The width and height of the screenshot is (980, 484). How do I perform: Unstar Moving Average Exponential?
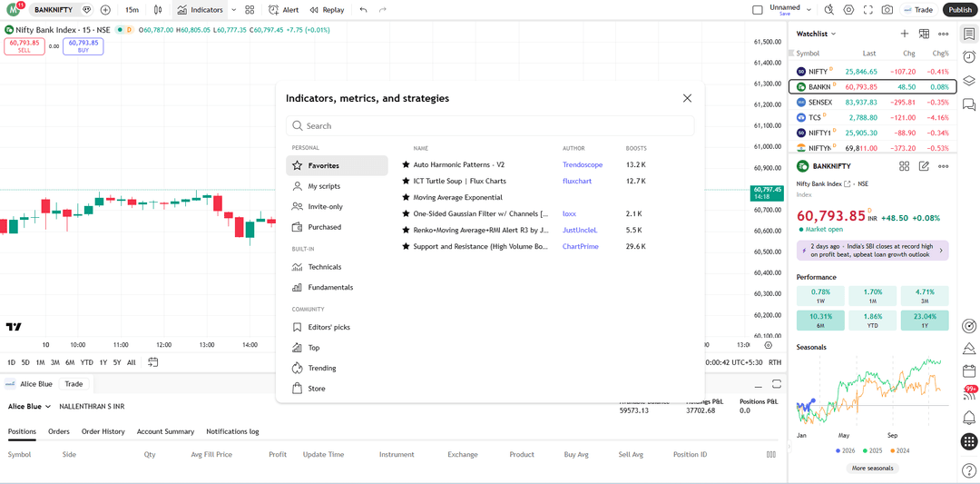pyautogui.click(x=406, y=197)
